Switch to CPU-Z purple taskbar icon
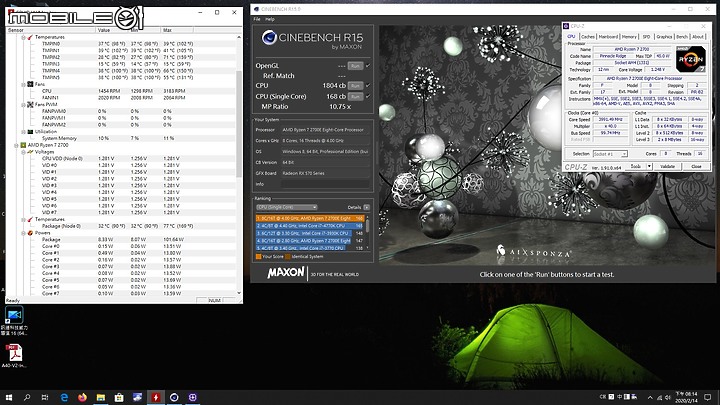The height and width of the screenshot is (405, 720). coord(192,397)
